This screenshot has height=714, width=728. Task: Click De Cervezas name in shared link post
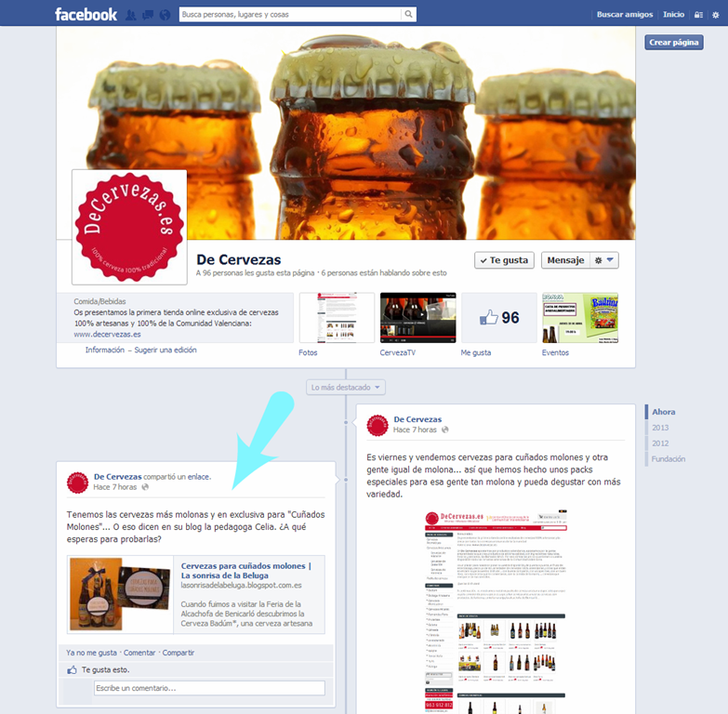coord(117,477)
